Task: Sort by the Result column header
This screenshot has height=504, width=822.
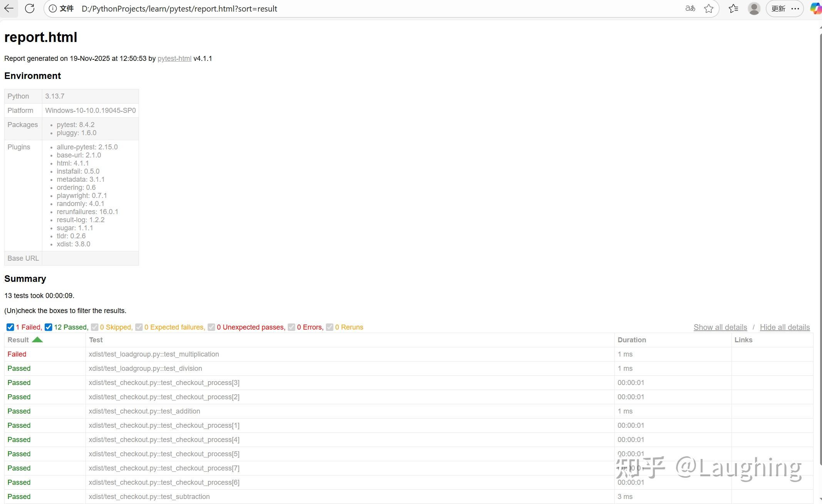Action: tap(18, 340)
